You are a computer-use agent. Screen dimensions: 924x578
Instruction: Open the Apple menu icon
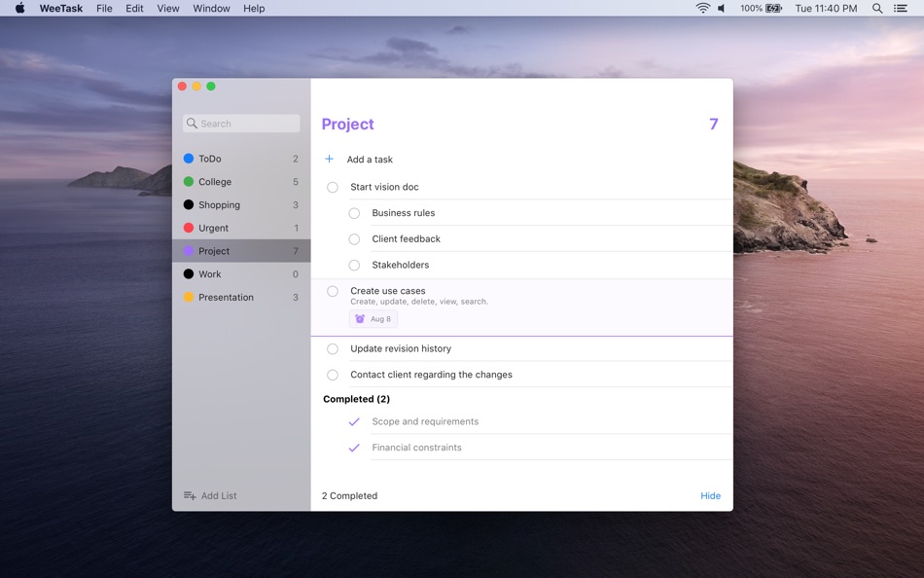[x=19, y=8]
